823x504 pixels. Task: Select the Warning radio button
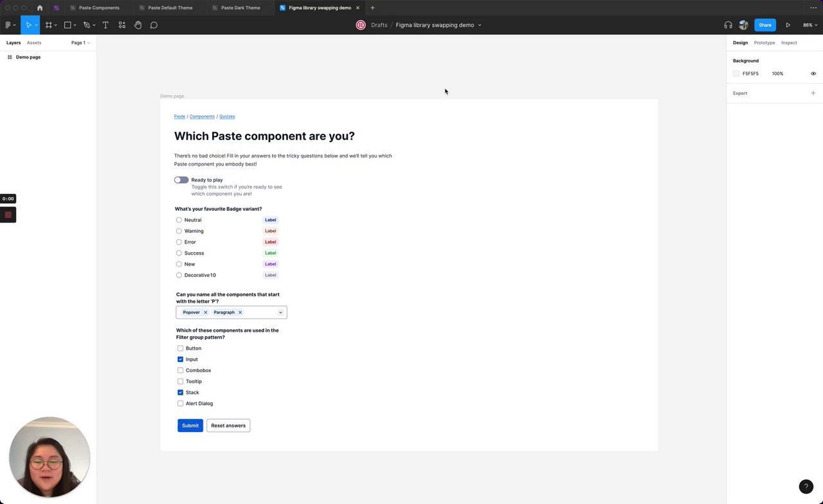pos(179,231)
